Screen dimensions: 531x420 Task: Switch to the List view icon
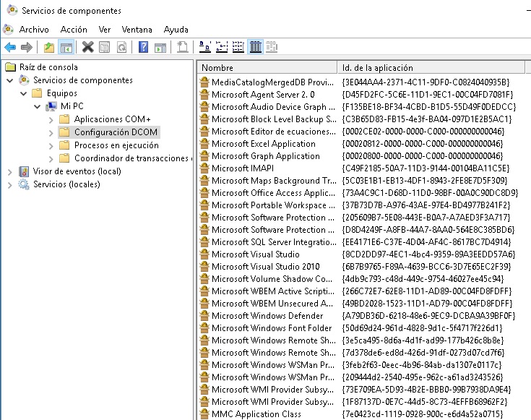pos(238,47)
